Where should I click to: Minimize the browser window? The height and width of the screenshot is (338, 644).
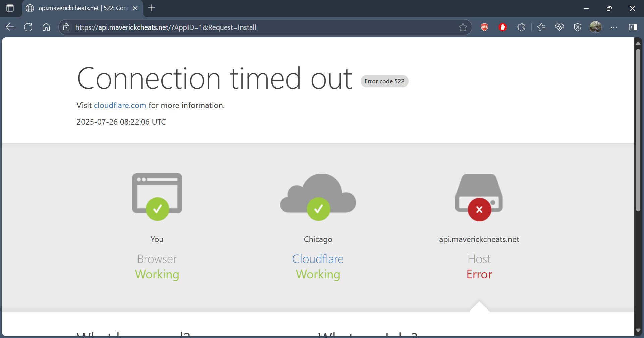point(586,8)
